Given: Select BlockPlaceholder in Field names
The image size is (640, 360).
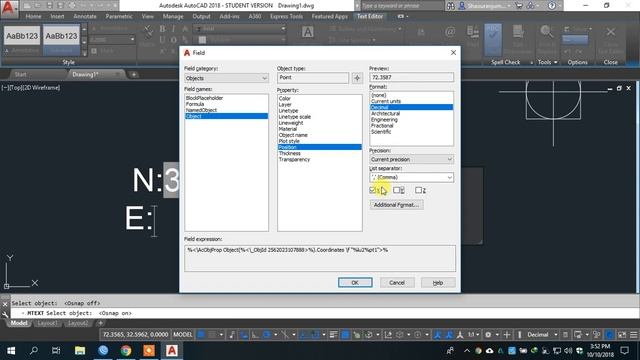Looking at the screenshot, I should [x=204, y=98].
